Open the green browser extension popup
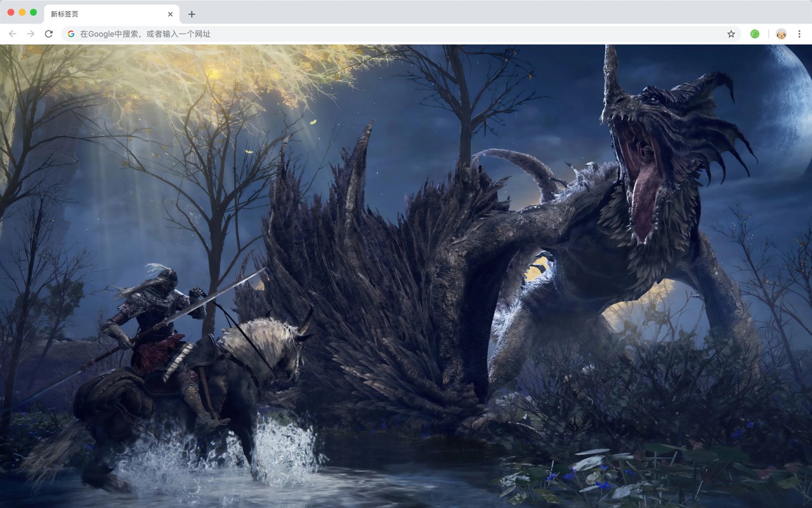 755,34
